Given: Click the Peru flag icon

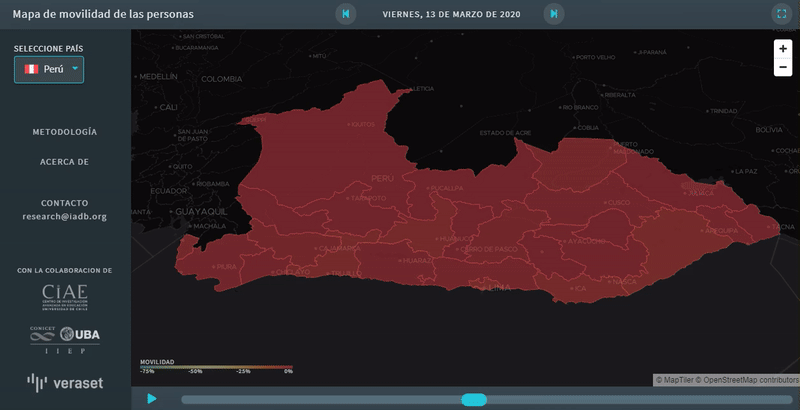Looking at the screenshot, I should click(31, 69).
